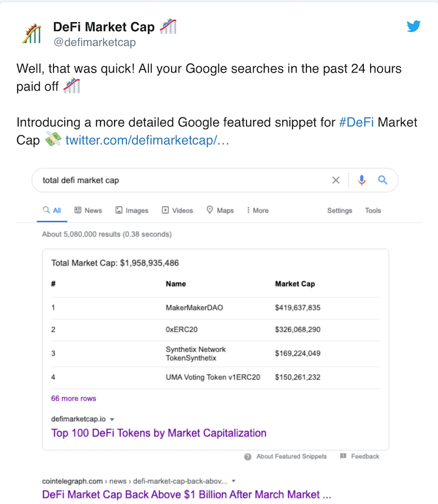This screenshot has height=504, width=438.
Task: Open Top 100 DeFi Tokens result link
Action: tap(159, 433)
